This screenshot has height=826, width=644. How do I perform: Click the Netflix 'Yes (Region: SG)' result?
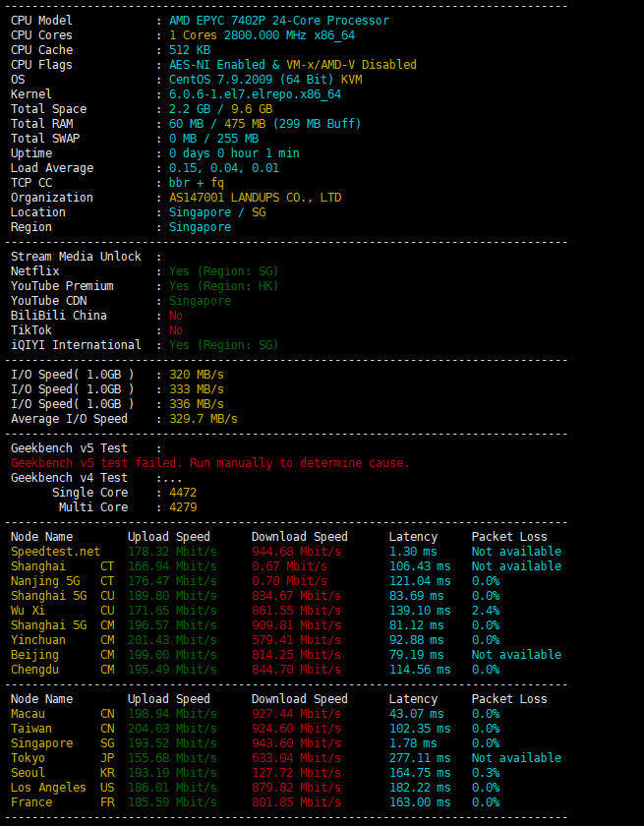click(223, 271)
